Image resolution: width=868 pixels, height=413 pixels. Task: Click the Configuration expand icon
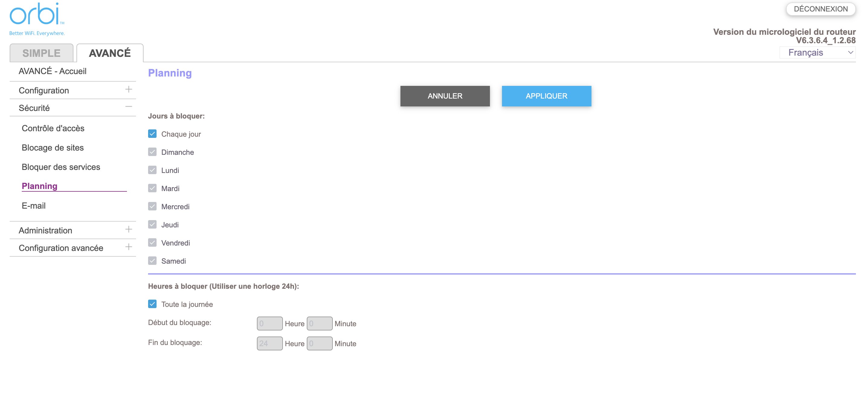[128, 90]
